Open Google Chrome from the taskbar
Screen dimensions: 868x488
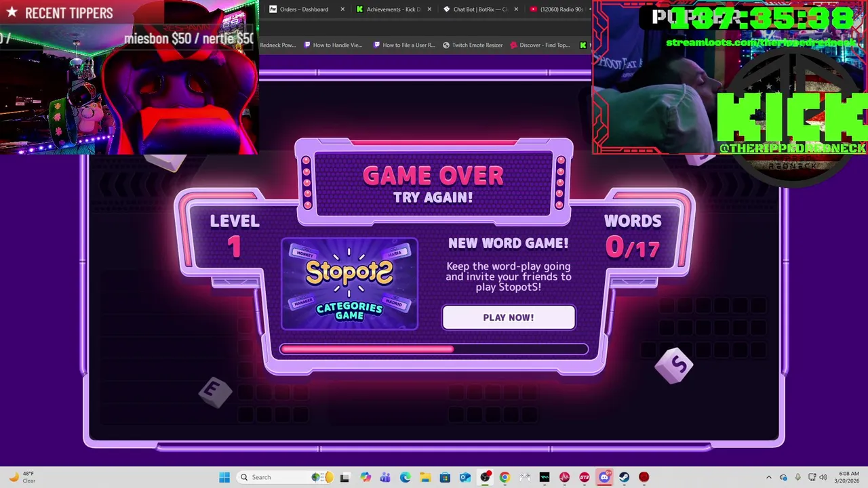click(x=505, y=477)
